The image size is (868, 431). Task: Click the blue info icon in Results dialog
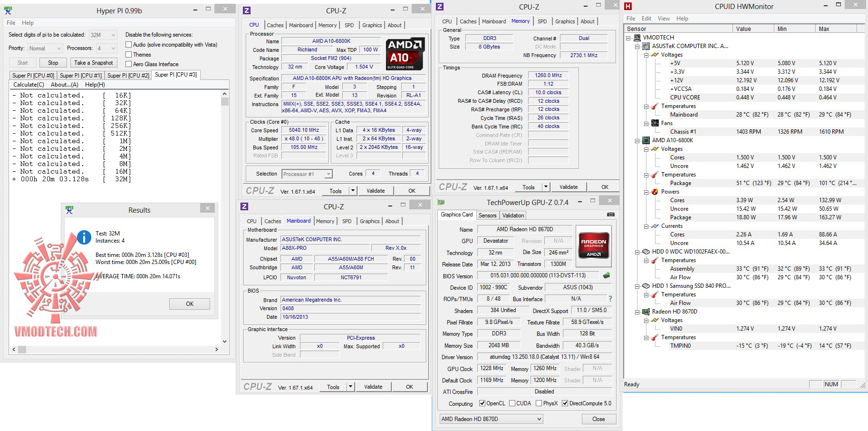(84, 237)
